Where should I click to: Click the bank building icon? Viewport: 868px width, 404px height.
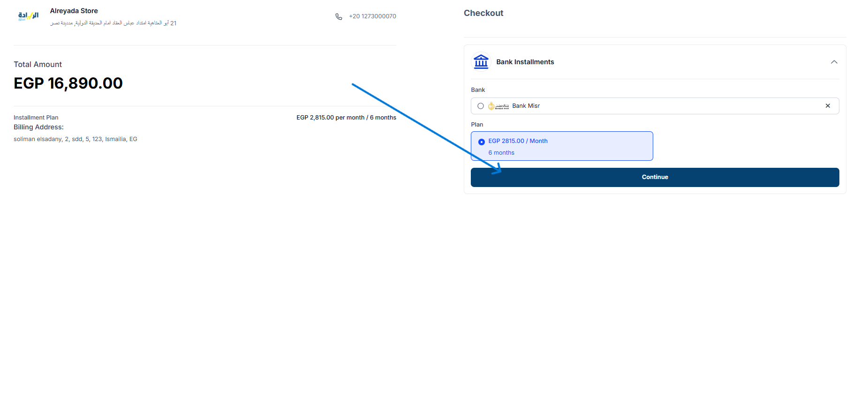point(481,62)
